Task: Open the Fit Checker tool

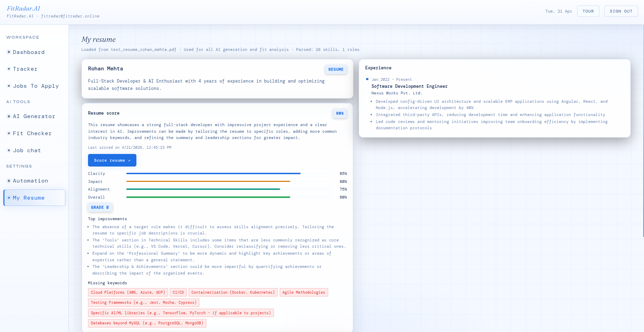Action: (34, 133)
